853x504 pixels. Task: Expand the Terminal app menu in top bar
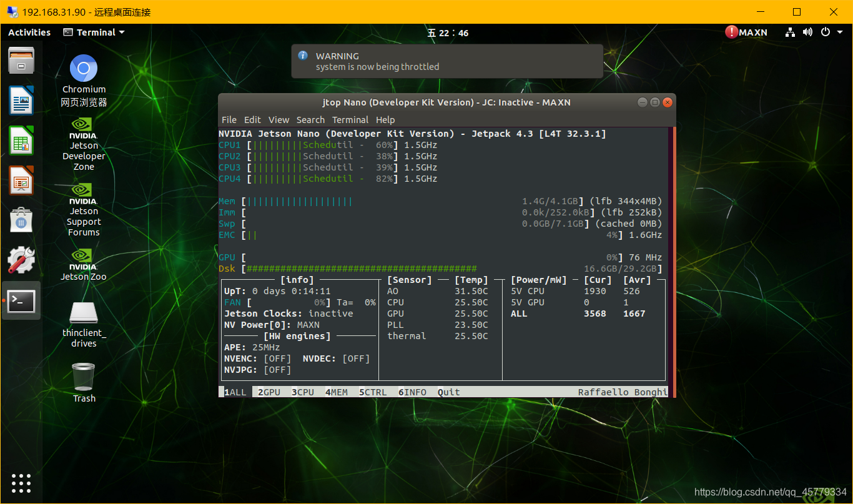click(94, 32)
